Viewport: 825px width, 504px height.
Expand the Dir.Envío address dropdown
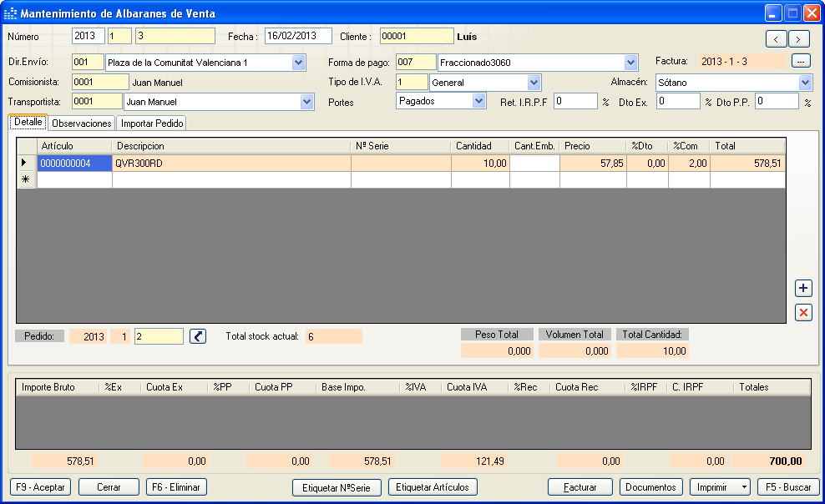point(298,63)
